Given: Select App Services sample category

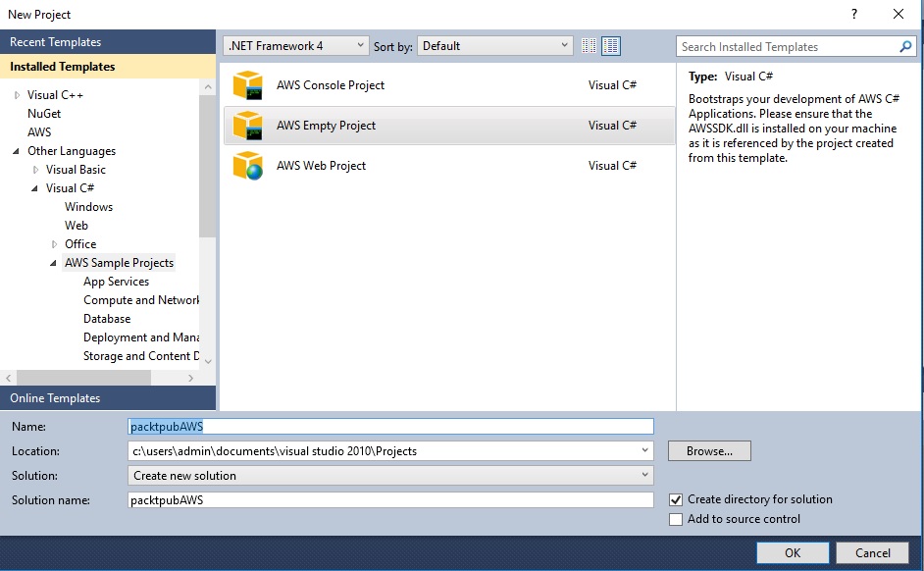Looking at the screenshot, I should [x=116, y=282].
